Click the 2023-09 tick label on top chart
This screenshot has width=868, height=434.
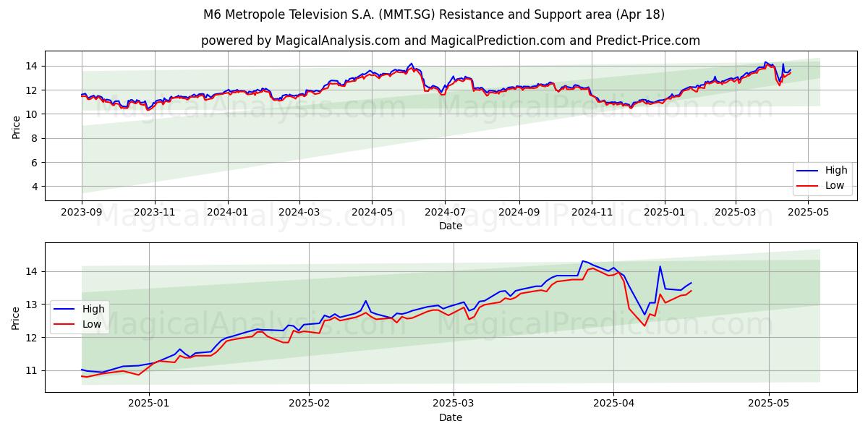point(82,213)
